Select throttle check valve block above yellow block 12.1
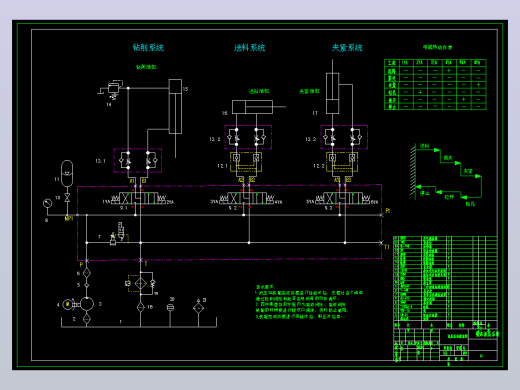Viewport: 520px width, 390px height. (248, 137)
